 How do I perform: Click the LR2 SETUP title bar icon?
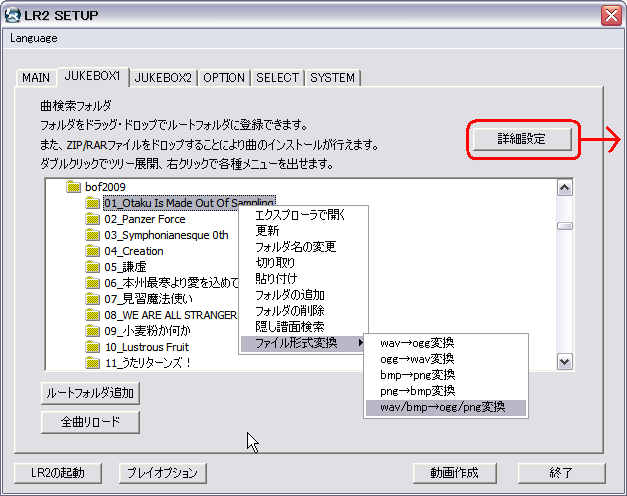point(13,15)
